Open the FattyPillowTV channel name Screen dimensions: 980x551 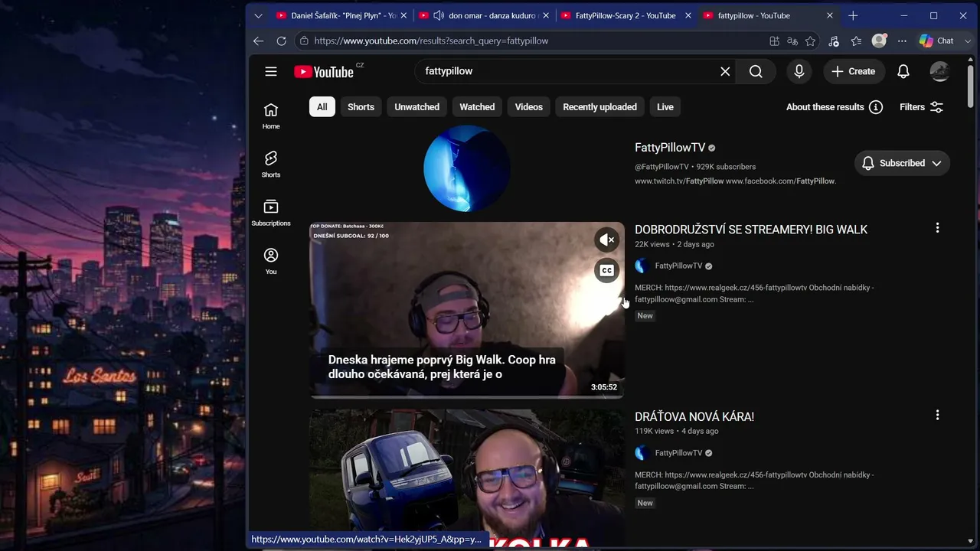[x=670, y=148]
